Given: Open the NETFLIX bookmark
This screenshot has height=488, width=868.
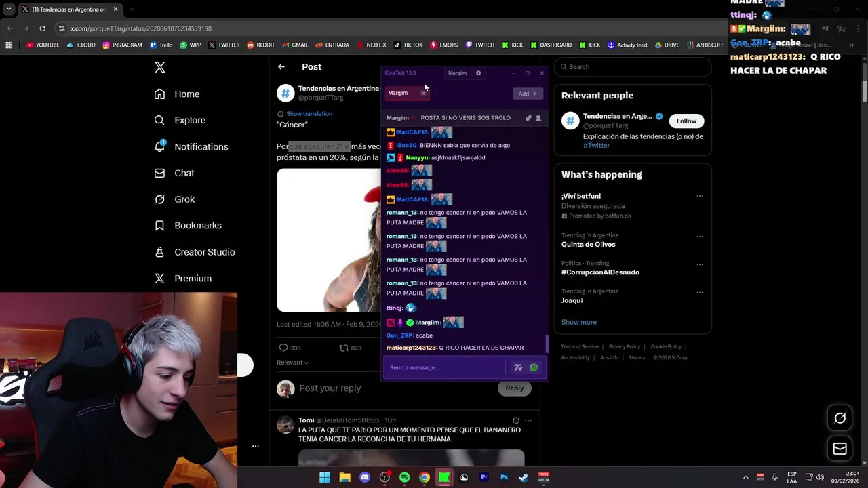Looking at the screenshot, I should point(372,45).
